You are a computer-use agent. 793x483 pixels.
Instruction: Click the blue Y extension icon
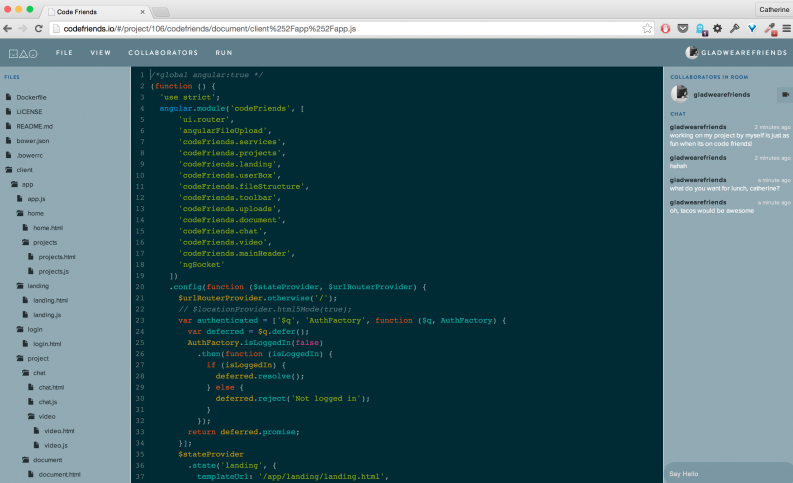pos(752,29)
